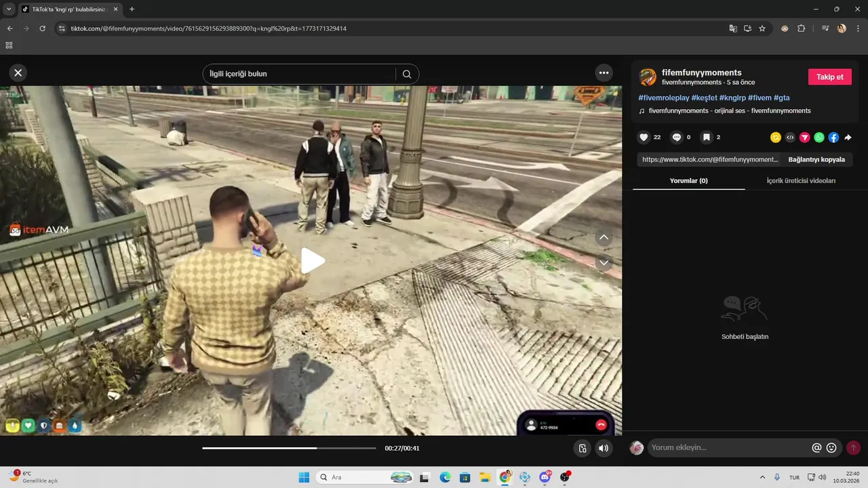Click the Chrome back arrow

(9, 28)
